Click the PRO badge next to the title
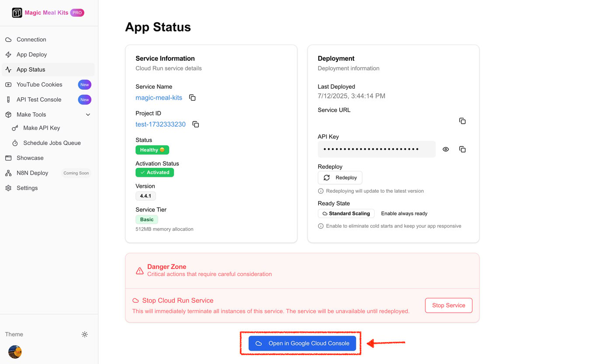The width and height of the screenshot is (612, 364). (77, 13)
